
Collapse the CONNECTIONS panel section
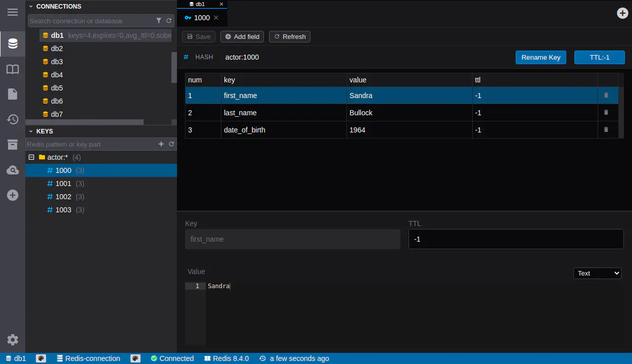pyautogui.click(x=31, y=7)
